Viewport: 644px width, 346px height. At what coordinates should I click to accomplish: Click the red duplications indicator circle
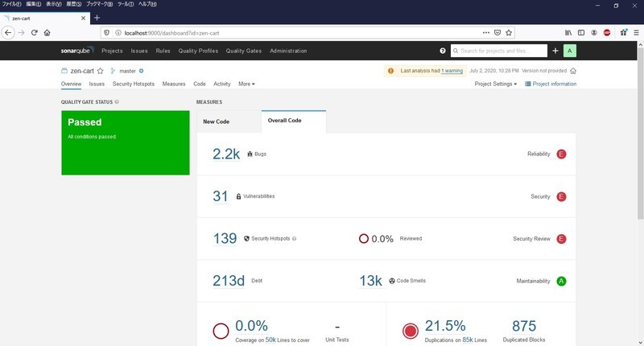pyautogui.click(x=411, y=331)
